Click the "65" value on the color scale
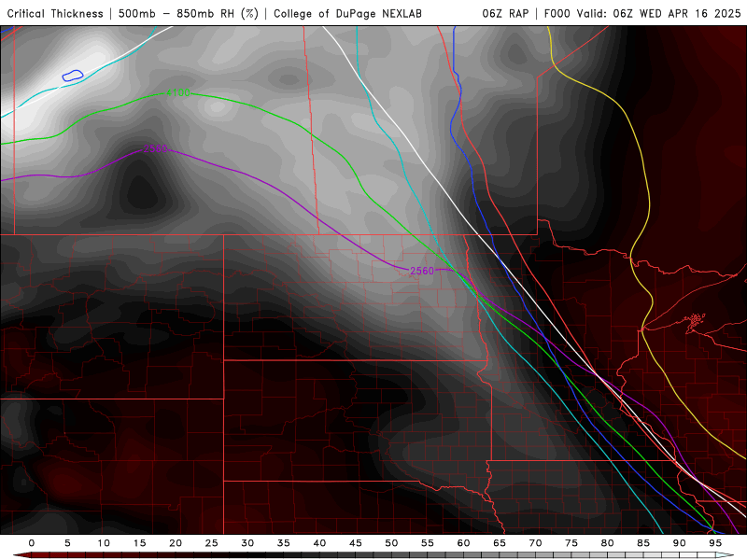 [x=500, y=543]
